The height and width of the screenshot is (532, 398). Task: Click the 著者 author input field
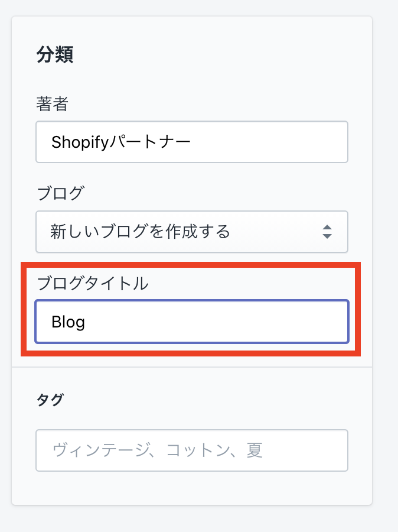coord(191,142)
